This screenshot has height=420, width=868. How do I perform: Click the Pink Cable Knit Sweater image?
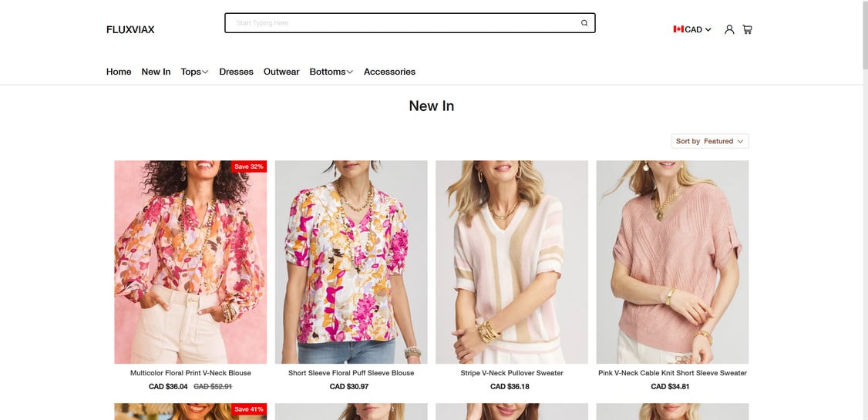(x=672, y=262)
